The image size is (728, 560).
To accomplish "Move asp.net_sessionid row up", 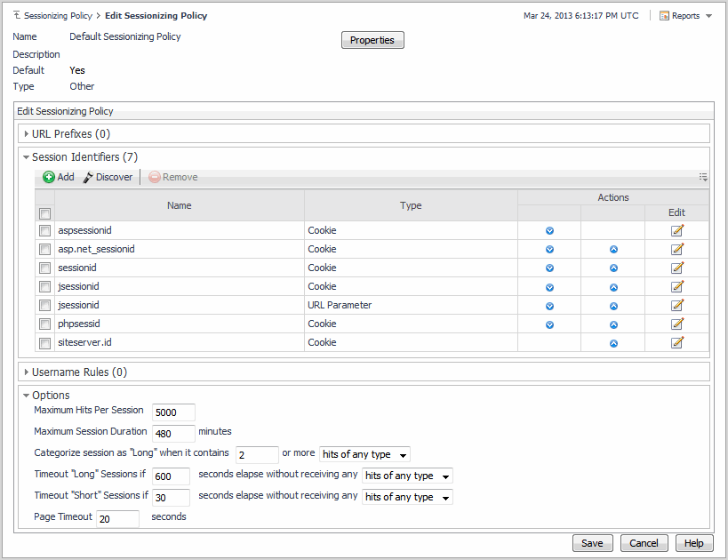I will pos(614,250).
